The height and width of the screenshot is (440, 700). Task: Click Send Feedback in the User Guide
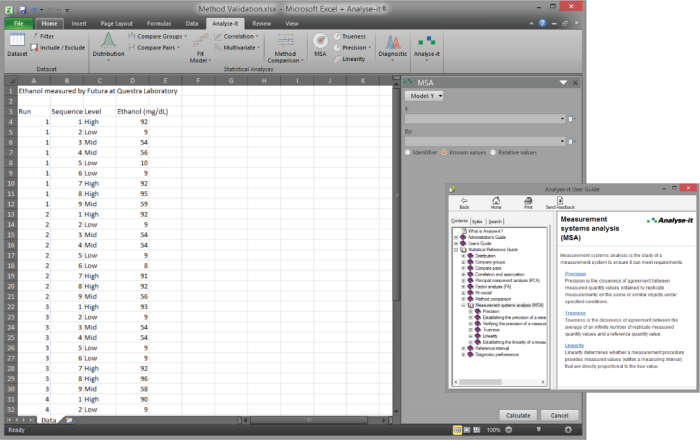point(560,203)
